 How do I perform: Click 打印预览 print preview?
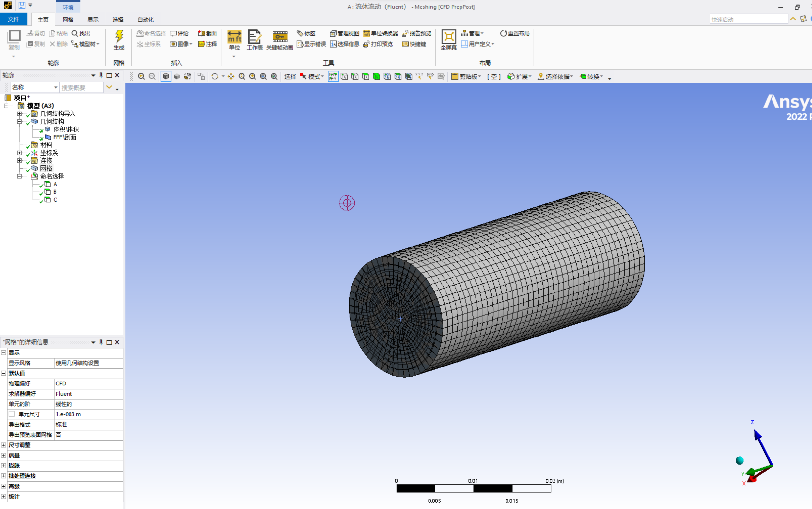(378, 44)
